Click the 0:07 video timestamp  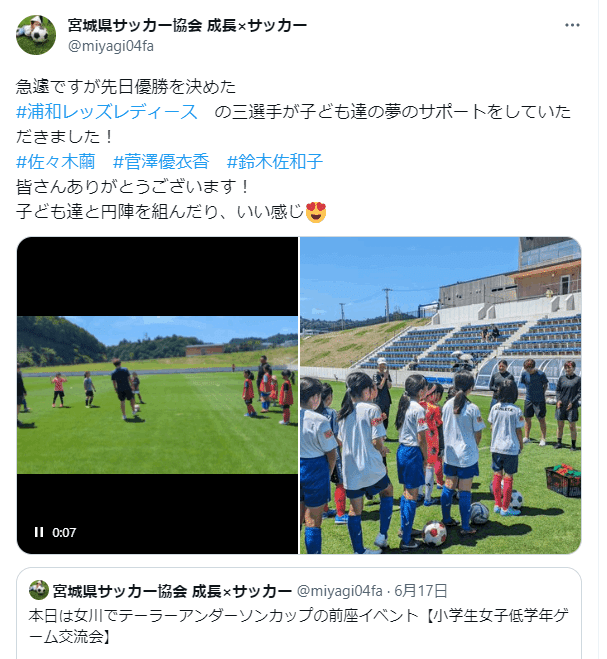tap(64, 532)
